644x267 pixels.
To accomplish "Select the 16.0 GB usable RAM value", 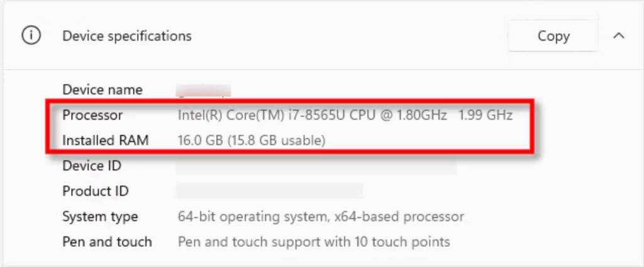I will point(252,141).
